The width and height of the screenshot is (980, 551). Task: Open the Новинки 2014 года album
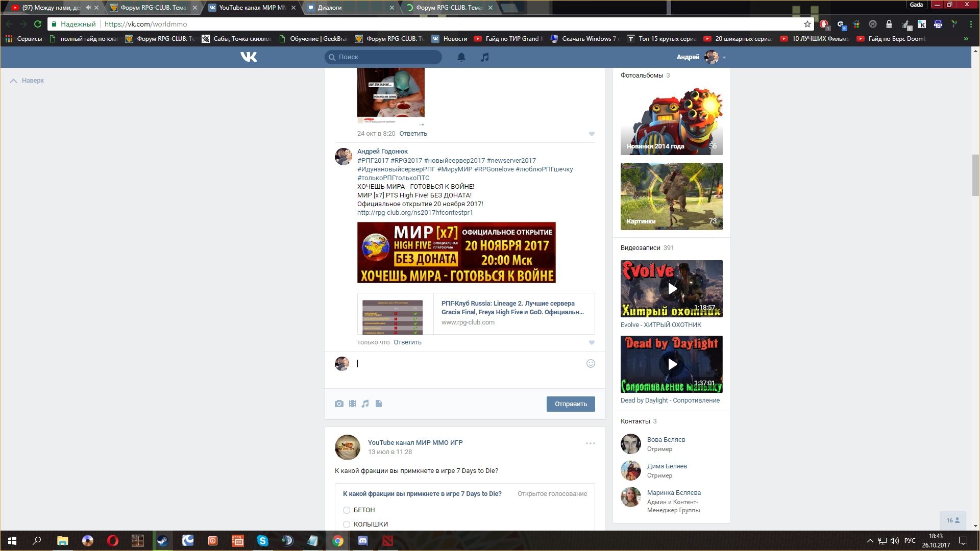(672, 121)
